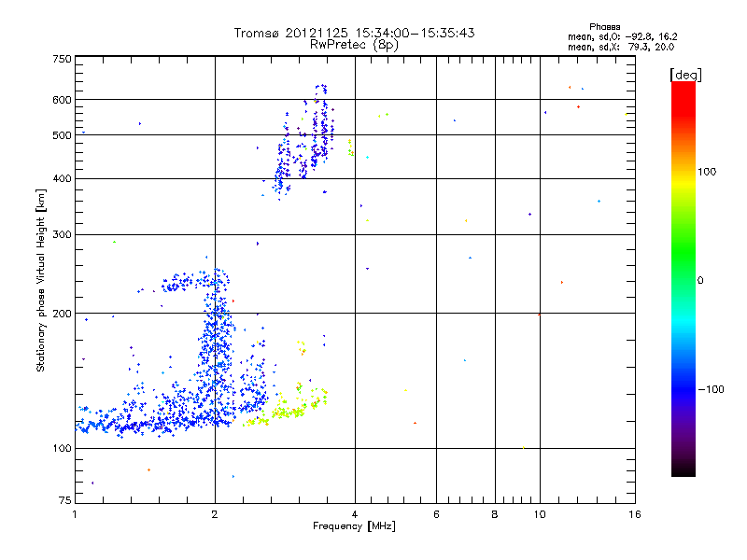
Task: Click the 'Stationary phase Virtual Height [km]' axis title
Action: click(41, 281)
